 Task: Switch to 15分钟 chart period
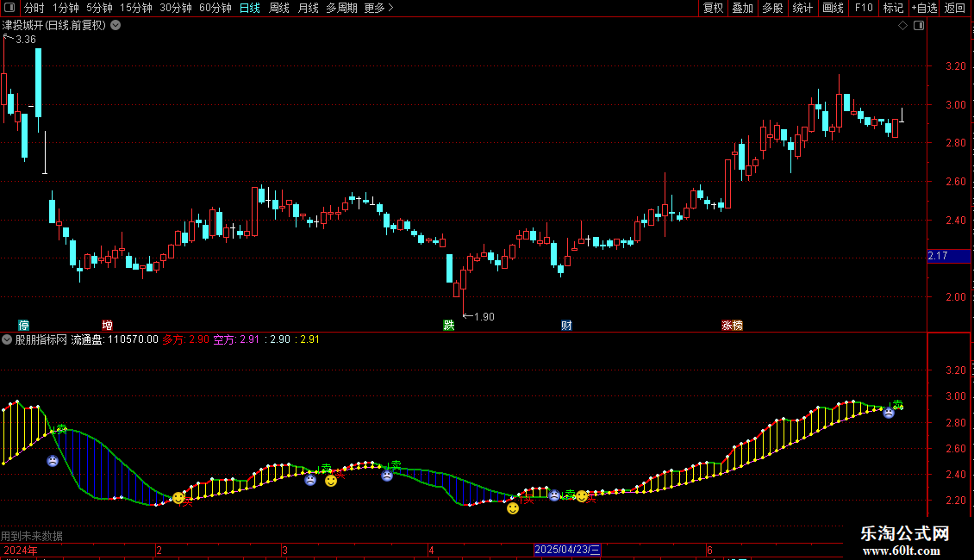click(x=136, y=8)
